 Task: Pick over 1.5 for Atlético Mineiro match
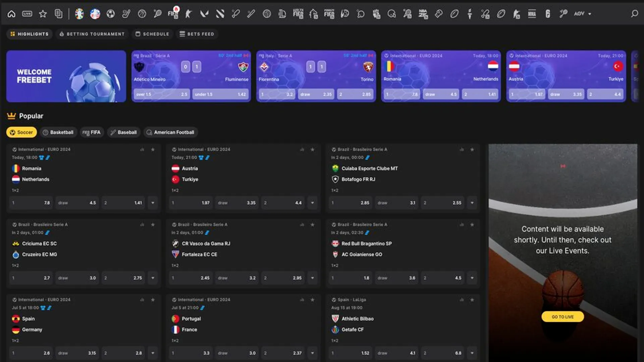click(x=162, y=95)
